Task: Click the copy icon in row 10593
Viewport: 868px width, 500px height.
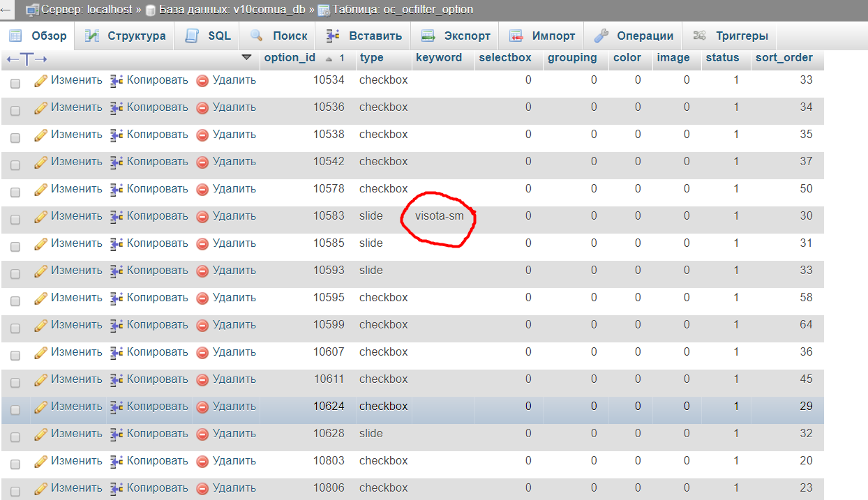Action: [x=117, y=271]
